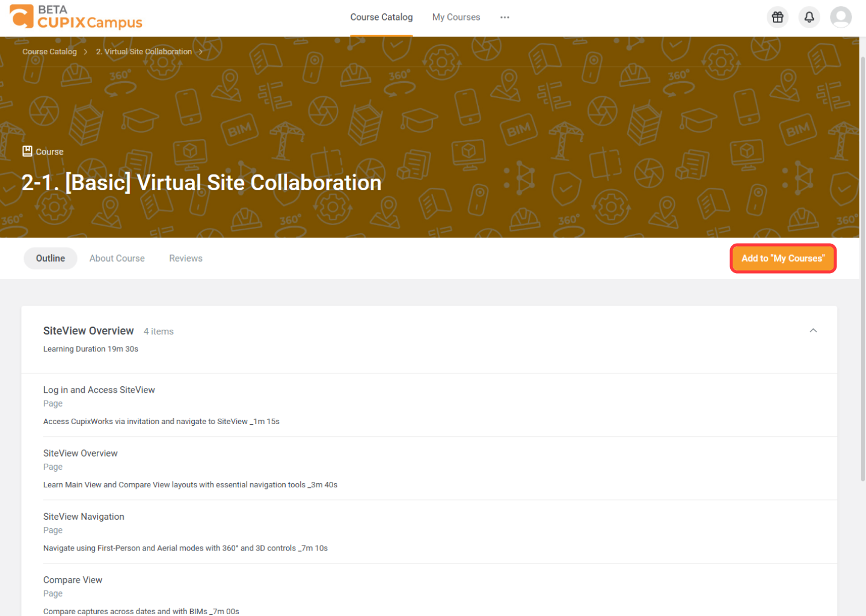Select the Reviews tab
The image size is (866, 616).
point(186,258)
